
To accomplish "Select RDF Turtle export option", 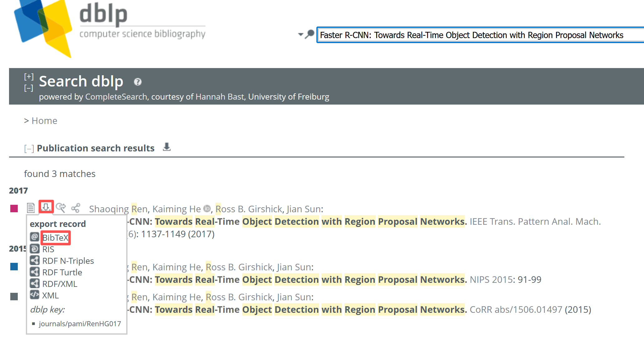I will (62, 273).
